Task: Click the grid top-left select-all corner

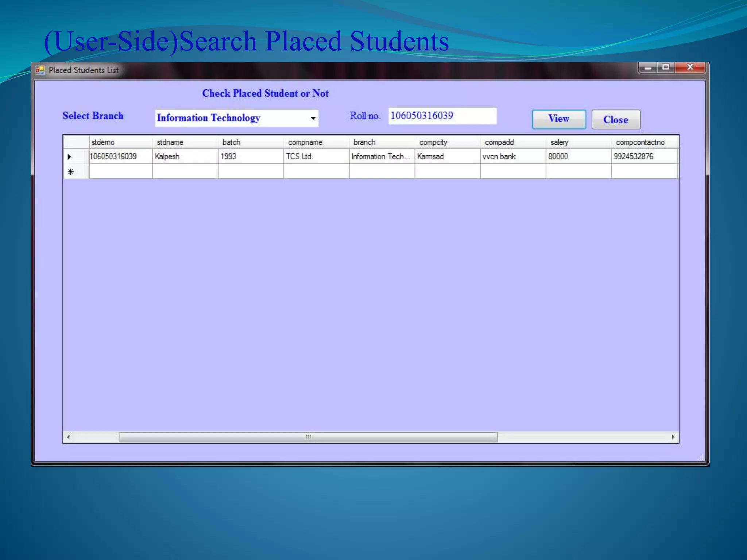Action: click(x=76, y=142)
